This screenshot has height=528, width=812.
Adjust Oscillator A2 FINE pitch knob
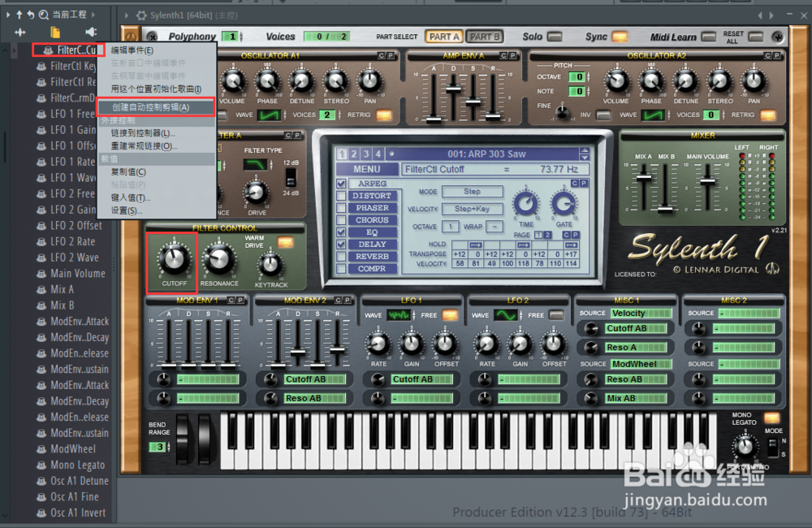click(563, 111)
